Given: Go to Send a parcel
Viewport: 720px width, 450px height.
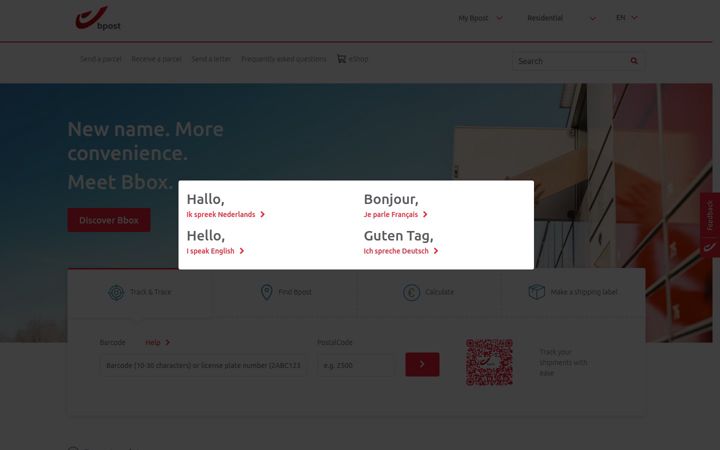Looking at the screenshot, I should coord(101,59).
